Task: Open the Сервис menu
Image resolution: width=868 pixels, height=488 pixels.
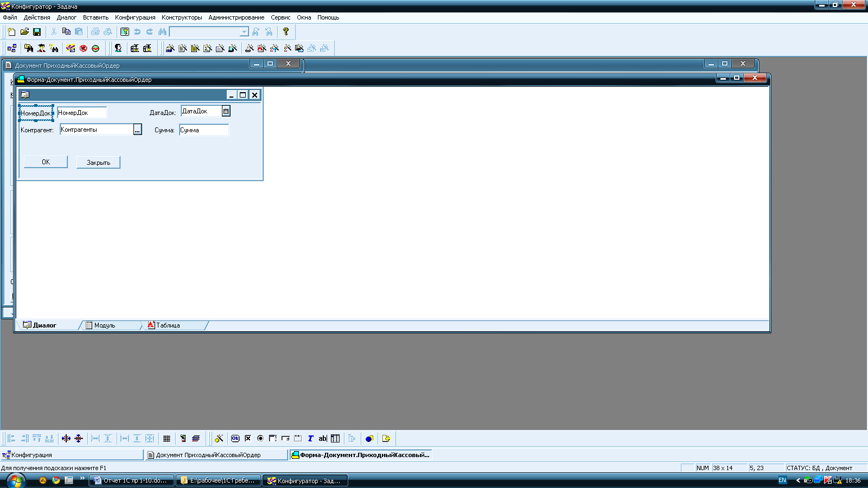Action: pos(280,17)
